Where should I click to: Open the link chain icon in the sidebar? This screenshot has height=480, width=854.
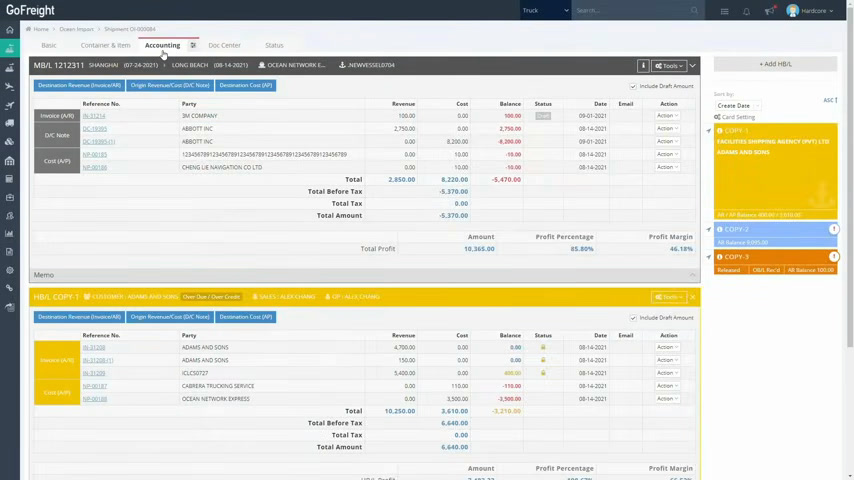coord(10,288)
